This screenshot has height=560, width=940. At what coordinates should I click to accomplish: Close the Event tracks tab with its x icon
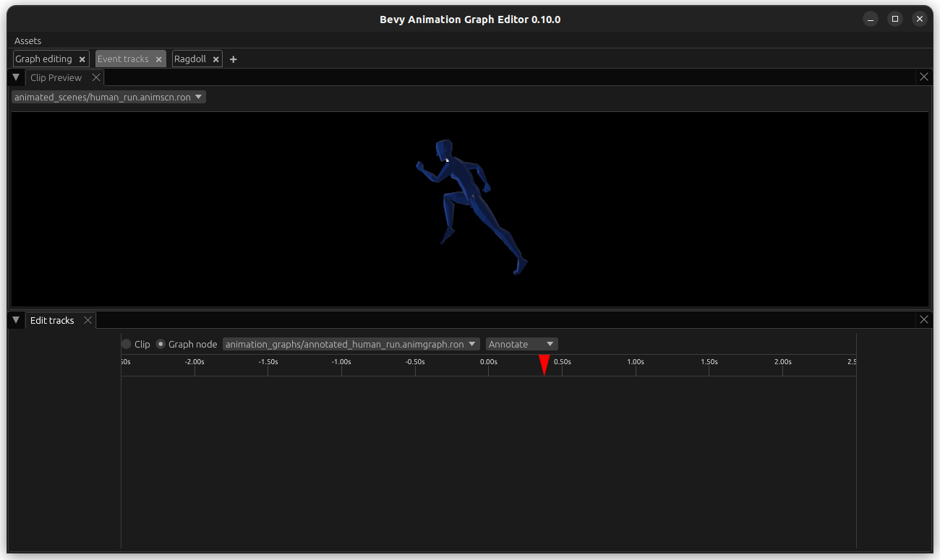158,59
